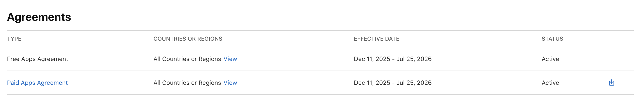Click the EFFECTIVE DATE column header
Viewport: 644px width, 107px height.
[376, 39]
